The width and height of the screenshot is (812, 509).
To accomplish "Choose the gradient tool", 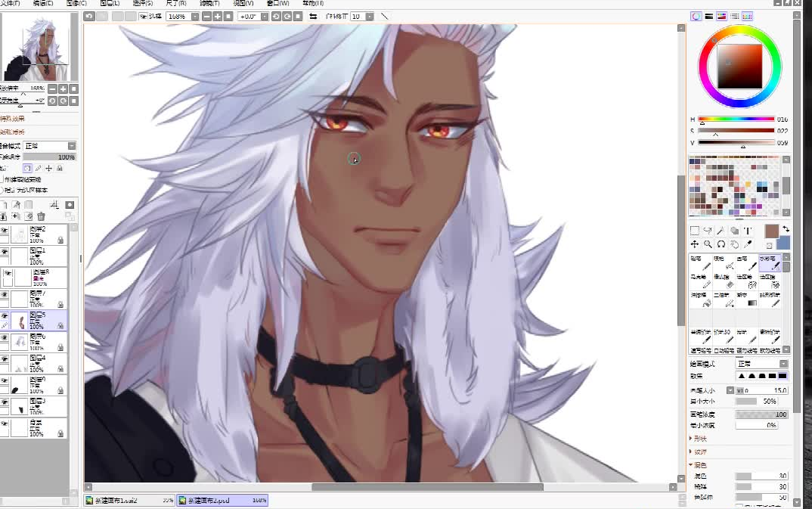I will [746, 300].
